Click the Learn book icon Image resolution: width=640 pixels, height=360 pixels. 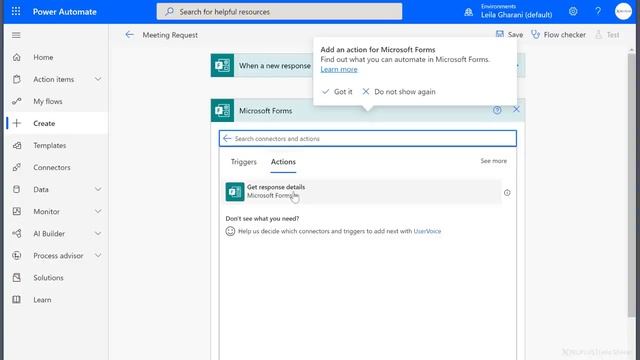point(17,300)
